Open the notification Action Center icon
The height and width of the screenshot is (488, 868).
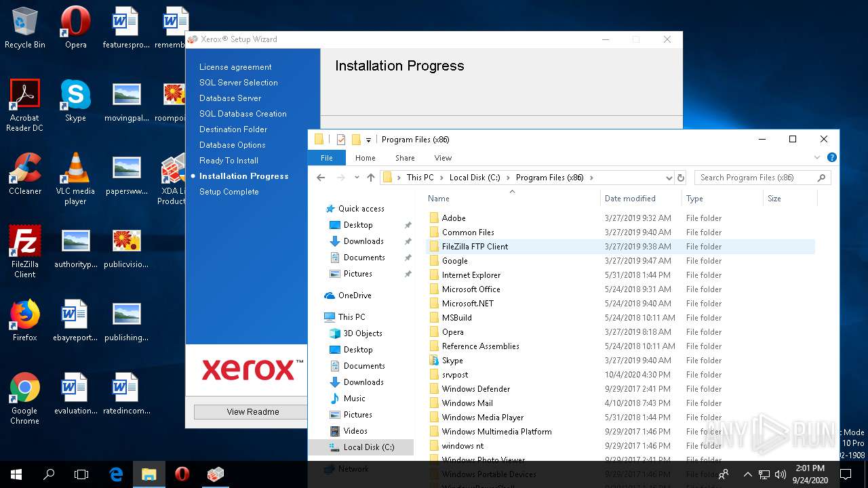845,474
